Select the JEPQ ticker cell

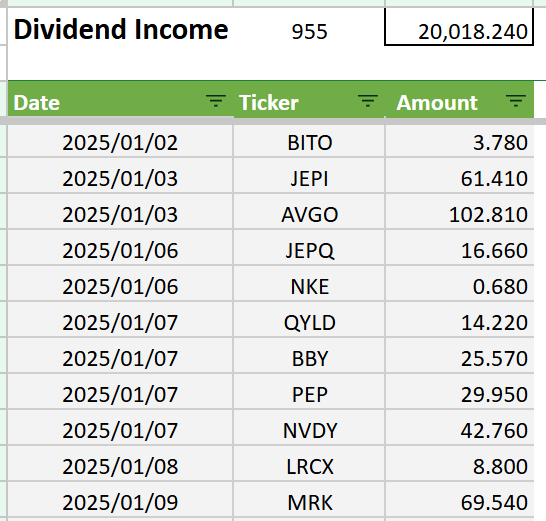tap(309, 247)
